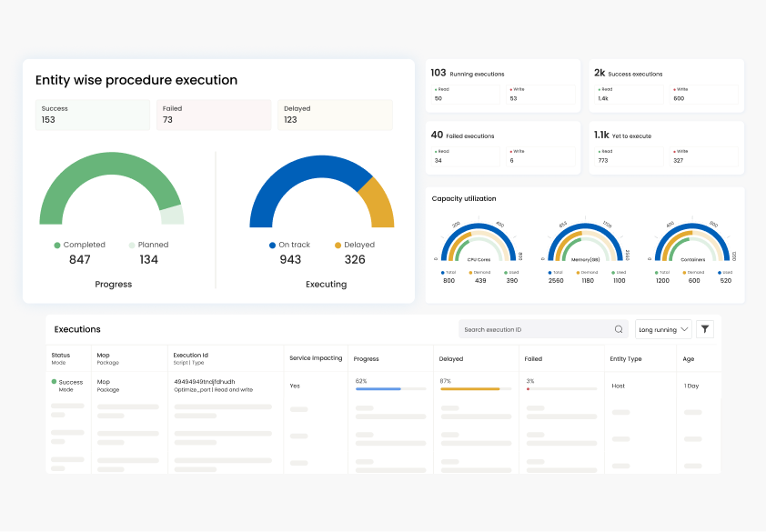Select the Delayed 123 summary tile
The height and width of the screenshot is (532, 766).
335,115
